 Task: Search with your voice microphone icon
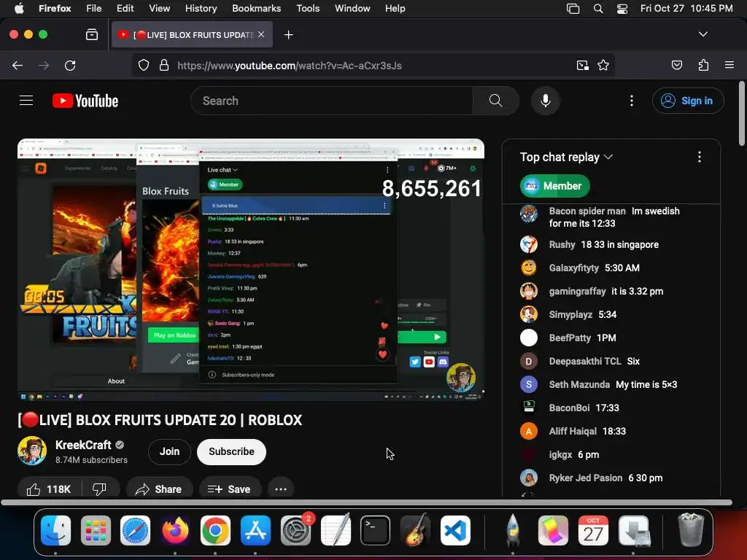(x=546, y=101)
